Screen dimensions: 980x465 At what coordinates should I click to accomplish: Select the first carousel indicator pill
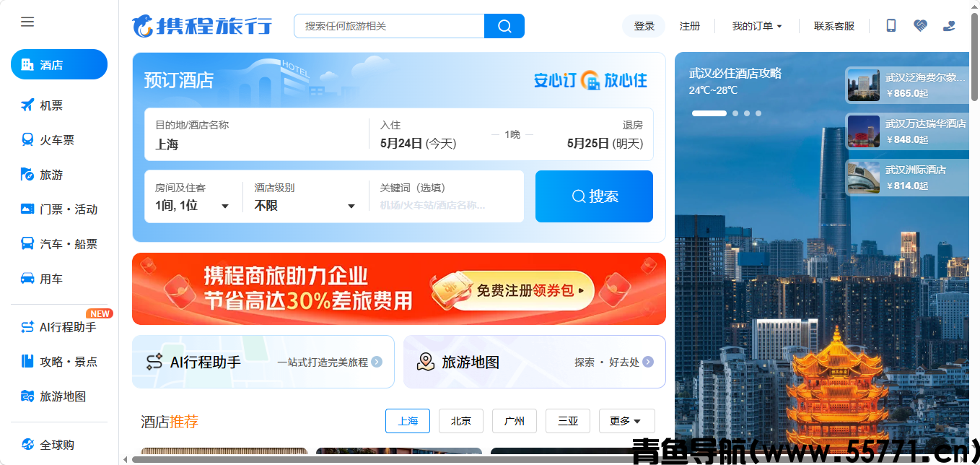pos(709,113)
